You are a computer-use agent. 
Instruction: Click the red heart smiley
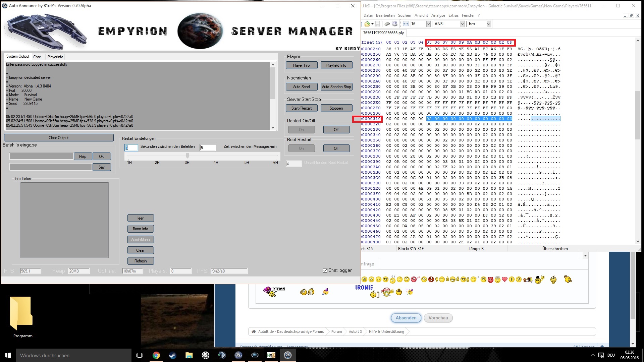[x=504, y=279]
